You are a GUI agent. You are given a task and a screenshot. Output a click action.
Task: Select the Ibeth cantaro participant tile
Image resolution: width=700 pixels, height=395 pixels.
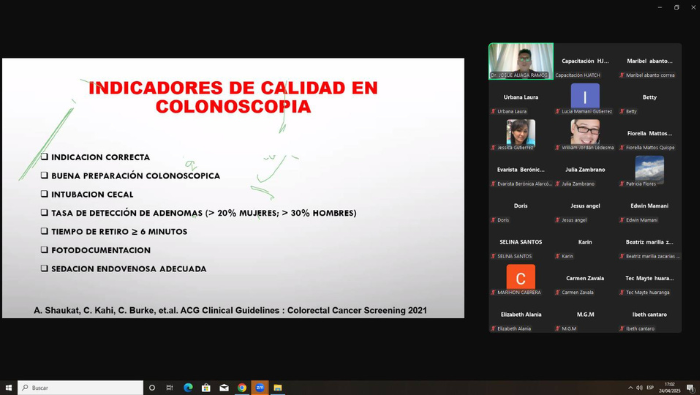650,315
